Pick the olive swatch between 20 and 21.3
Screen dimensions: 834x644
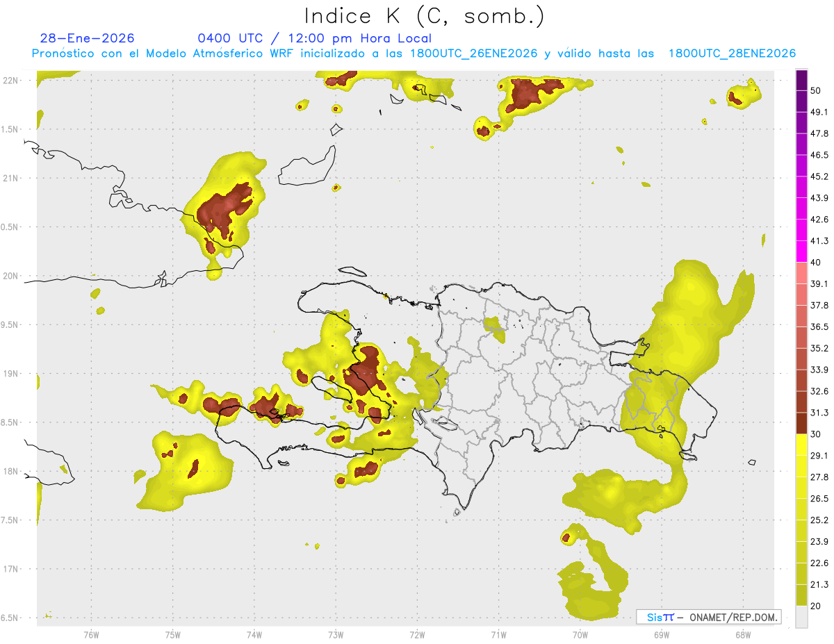pyautogui.click(x=801, y=595)
